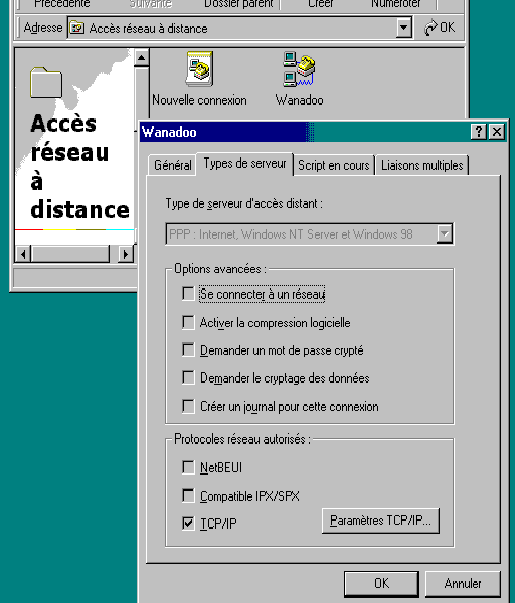The width and height of the screenshot is (515, 603).
Task: Open the Adresse bar dropdown arrow
Action: (403, 28)
